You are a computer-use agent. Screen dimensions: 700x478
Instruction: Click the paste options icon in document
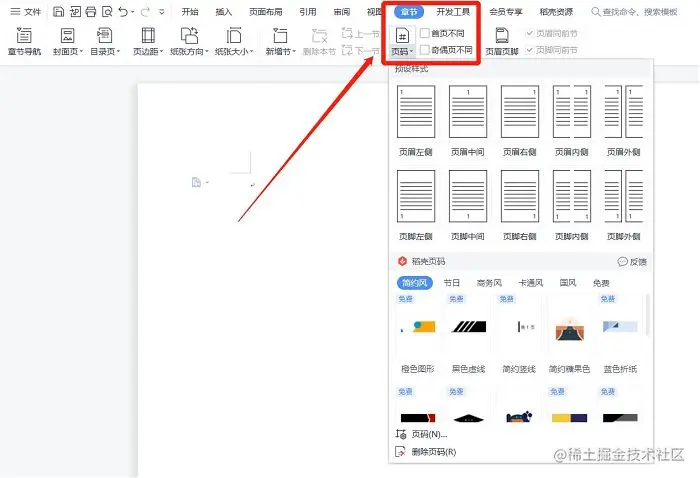(196, 182)
